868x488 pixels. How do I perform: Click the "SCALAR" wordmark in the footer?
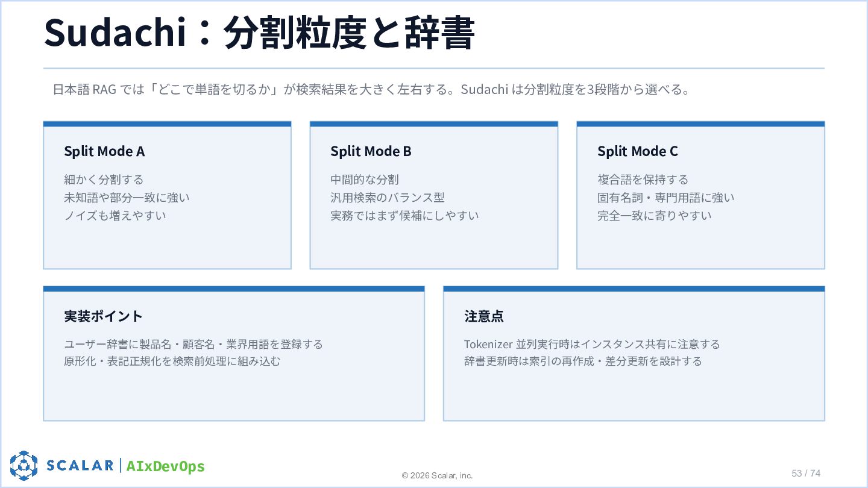tap(80, 465)
